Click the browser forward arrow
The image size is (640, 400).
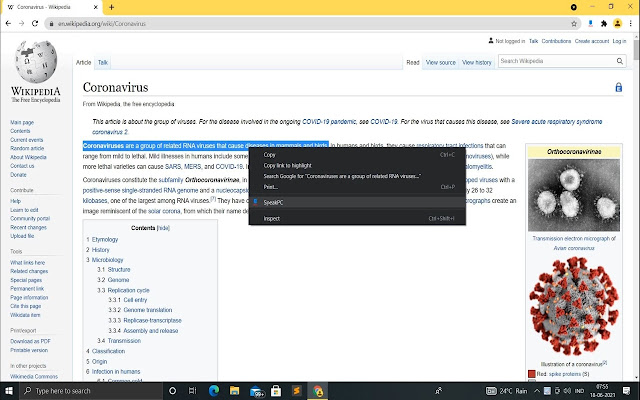click(x=22, y=24)
